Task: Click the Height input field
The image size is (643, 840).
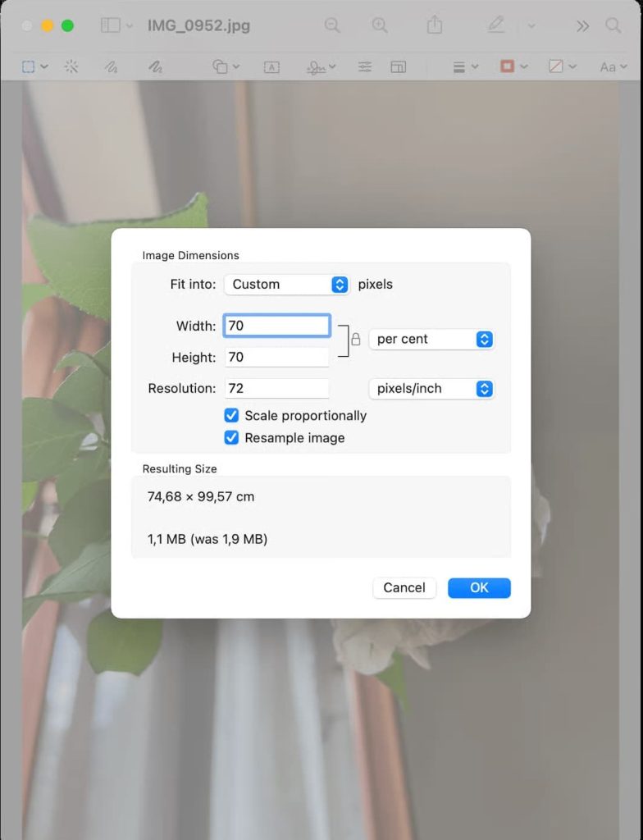Action: [276, 357]
